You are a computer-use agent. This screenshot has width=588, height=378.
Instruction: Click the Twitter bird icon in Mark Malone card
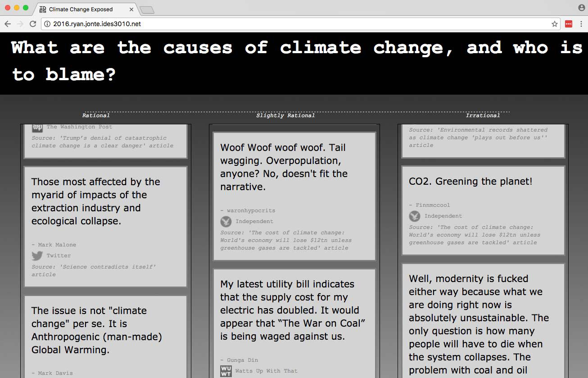[x=37, y=255]
